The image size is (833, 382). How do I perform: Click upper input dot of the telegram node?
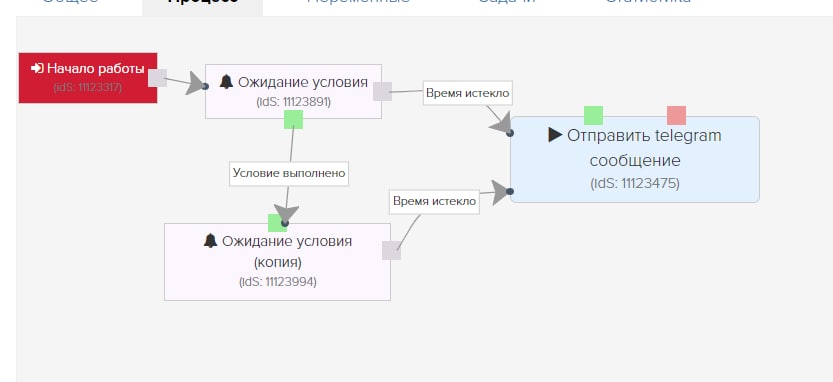coord(510,133)
